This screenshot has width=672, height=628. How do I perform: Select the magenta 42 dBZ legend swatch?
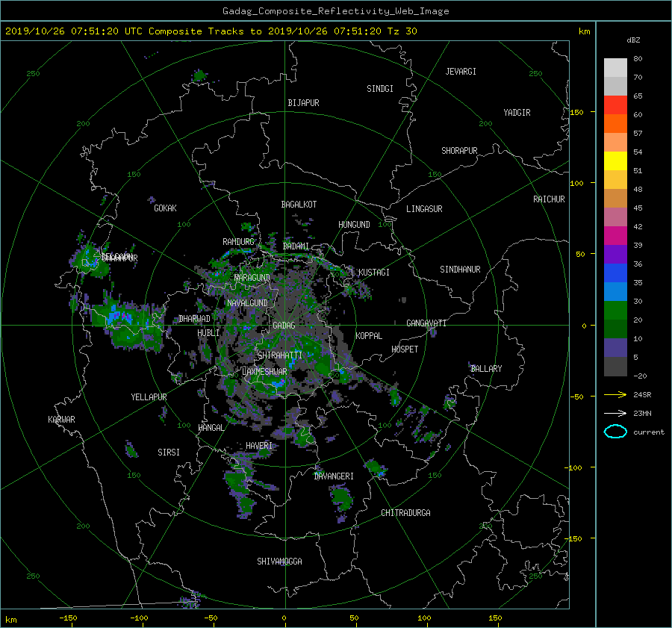tap(615, 236)
